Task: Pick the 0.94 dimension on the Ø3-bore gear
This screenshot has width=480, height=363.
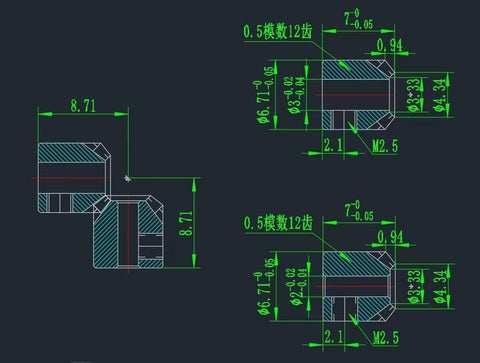Action: click(390, 45)
